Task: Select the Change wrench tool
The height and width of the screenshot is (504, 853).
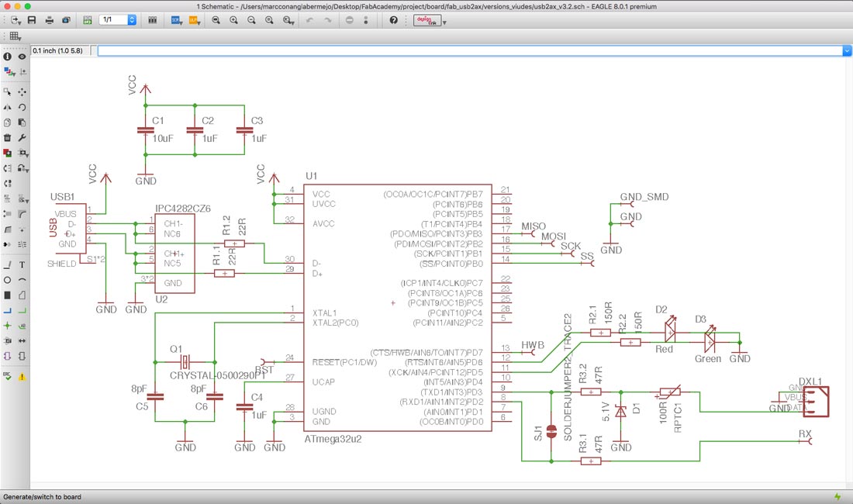Action: [x=22, y=137]
